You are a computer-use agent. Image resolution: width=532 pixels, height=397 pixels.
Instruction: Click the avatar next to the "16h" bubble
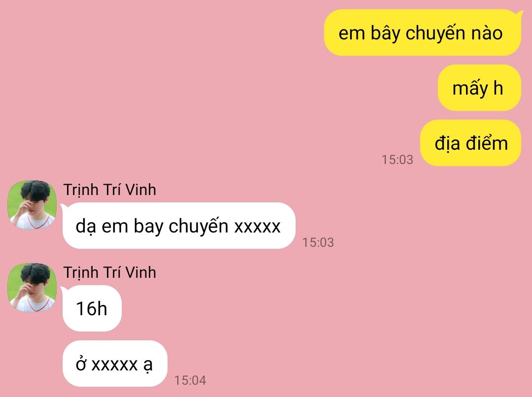[x=32, y=287]
